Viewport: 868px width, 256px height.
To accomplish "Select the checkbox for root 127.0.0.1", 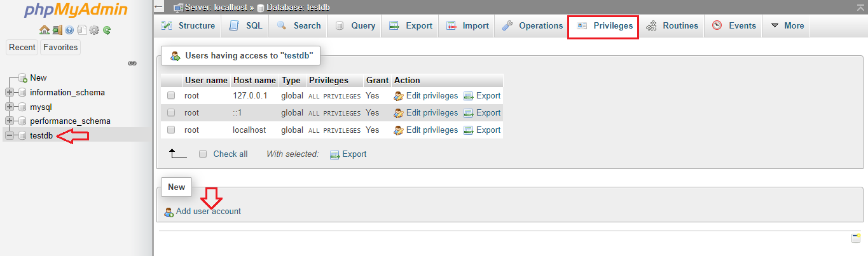I will [x=171, y=96].
